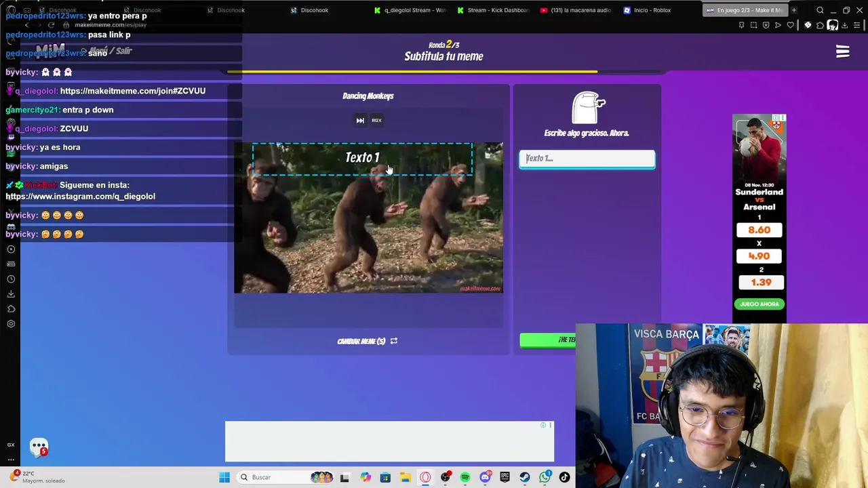Select the Texto 1 caption box on meme
The image size is (868, 488).
pos(362,159)
